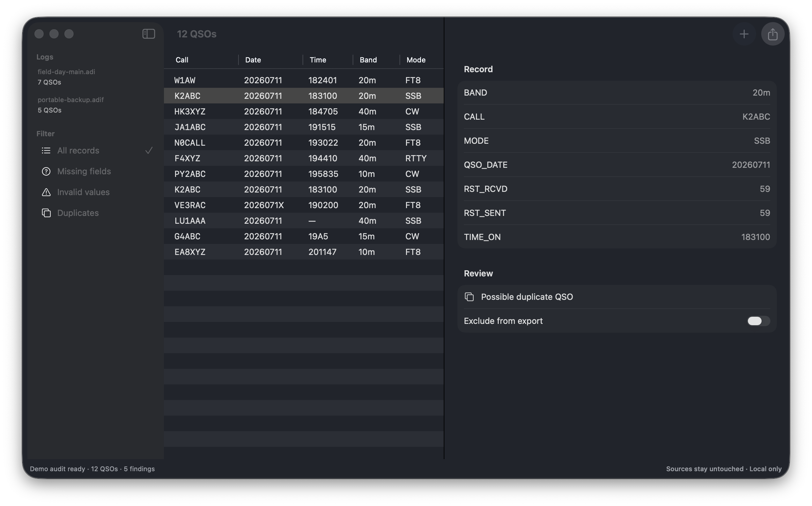Select the PY2ABC row
This screenshot has width=812, height=506.
[x=304, y=174]
